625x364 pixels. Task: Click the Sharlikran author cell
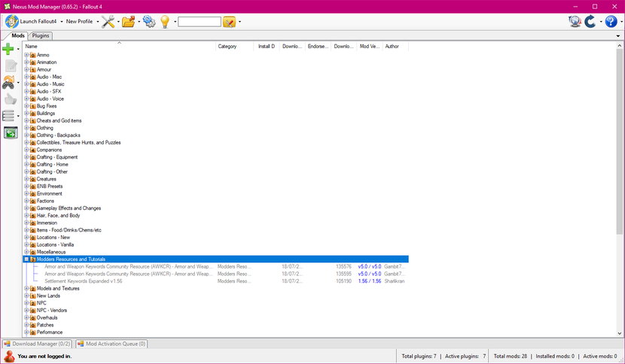tap(395, 281)
